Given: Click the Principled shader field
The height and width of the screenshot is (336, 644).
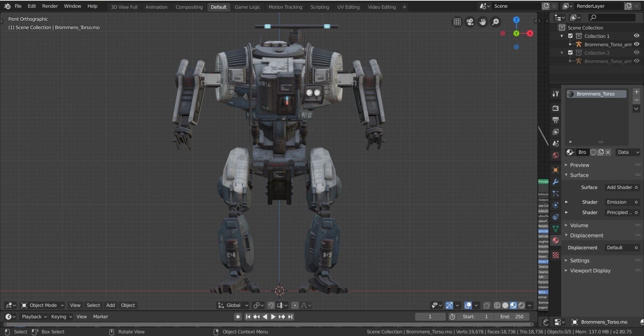Looking at the screenshot, I should click(622, 212).
